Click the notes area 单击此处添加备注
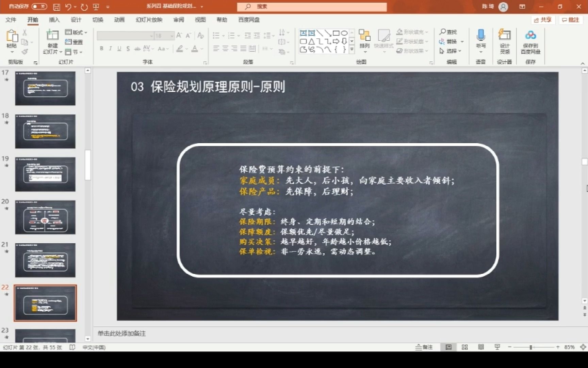This screenshot has width=588, height=368. [121, 334]
